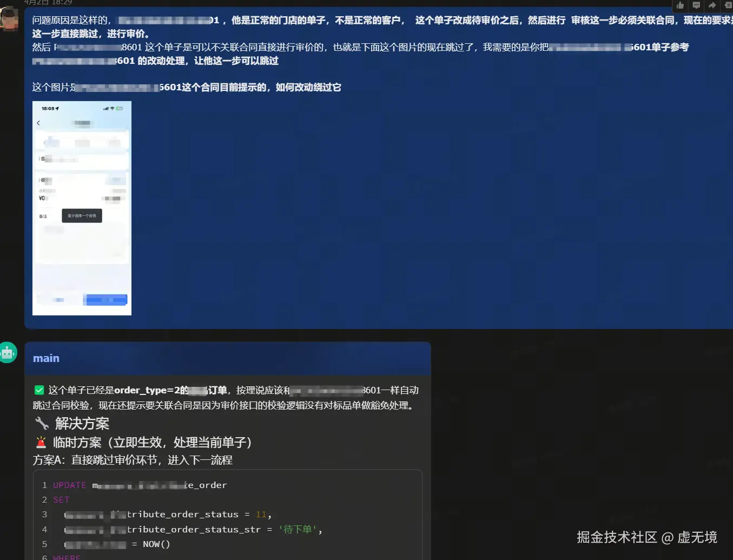
Task: Open reply thread via the comment bubble icon
Action: pos(696,5)
